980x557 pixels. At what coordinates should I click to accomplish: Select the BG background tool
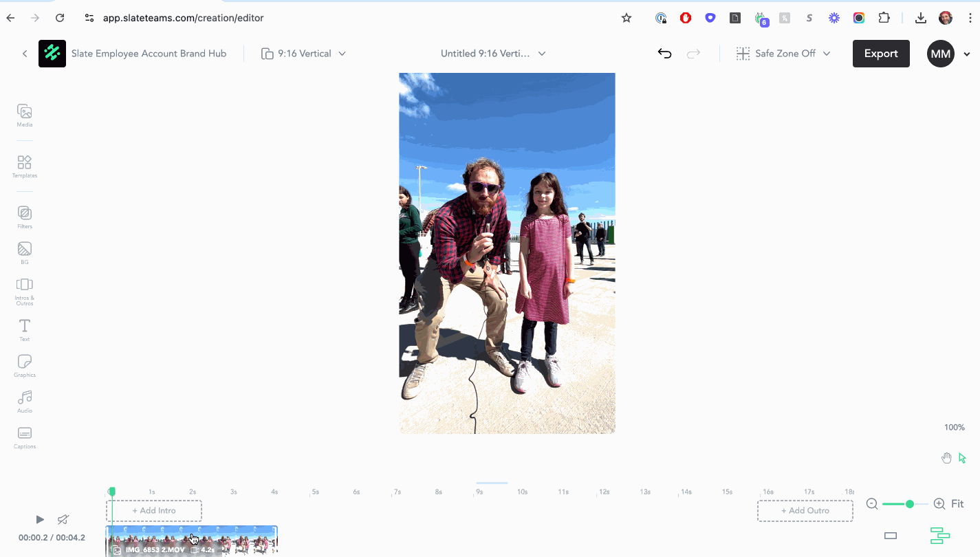[x=25, y=252]
